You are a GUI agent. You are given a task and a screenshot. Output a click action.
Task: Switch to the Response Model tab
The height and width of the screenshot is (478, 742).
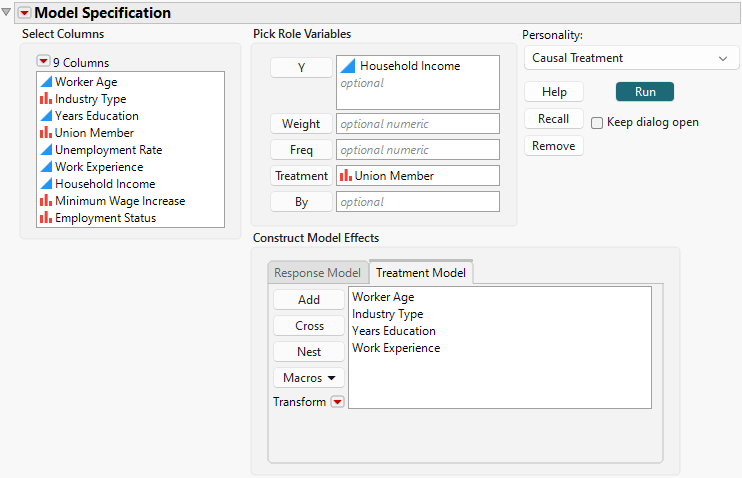[x=318, y=273]
